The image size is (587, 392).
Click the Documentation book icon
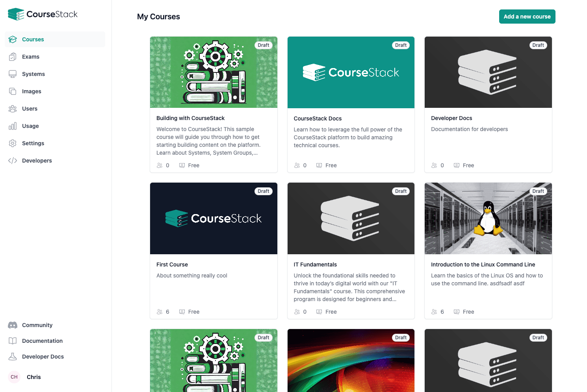point(13,341)
